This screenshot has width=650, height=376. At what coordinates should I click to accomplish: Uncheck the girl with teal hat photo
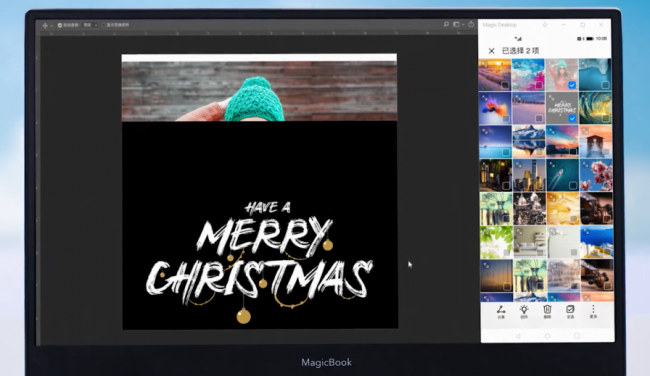(x=572, y=85)
